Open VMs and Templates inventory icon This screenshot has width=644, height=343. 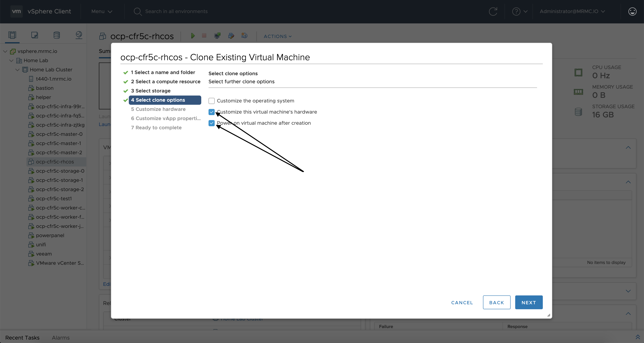pos(34,35)
